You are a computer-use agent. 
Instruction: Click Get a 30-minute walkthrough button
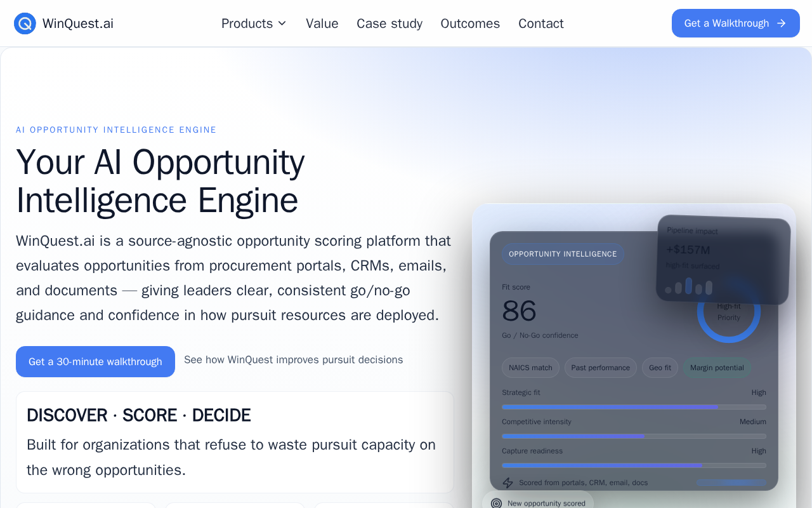[95, 361]
